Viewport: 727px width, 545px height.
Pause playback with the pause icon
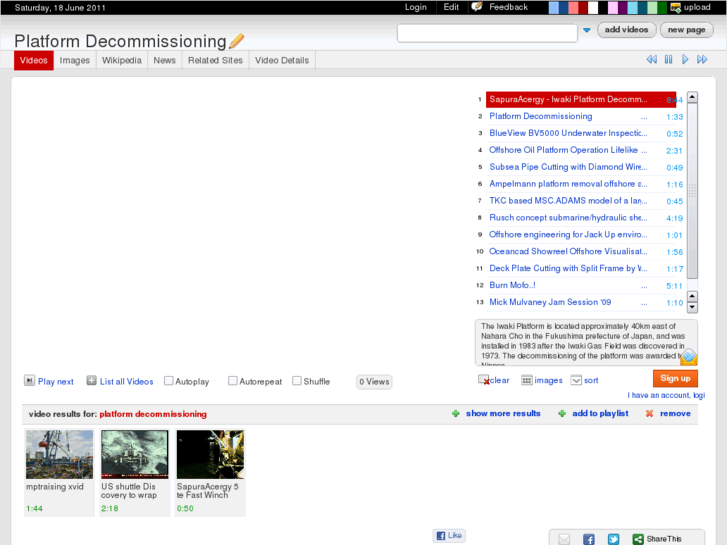click(668, 59)
